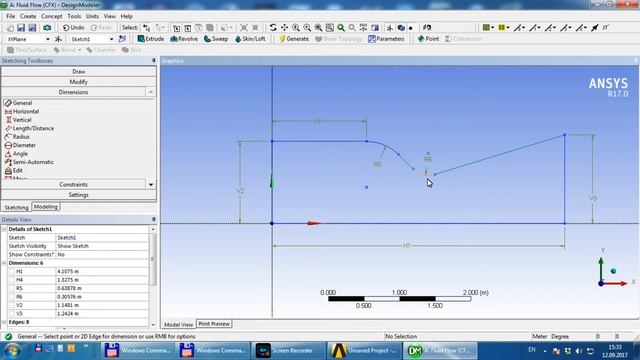640x360 pixels.
Task: Open the Modify toolbox
Action: click(x=78, y=82)
